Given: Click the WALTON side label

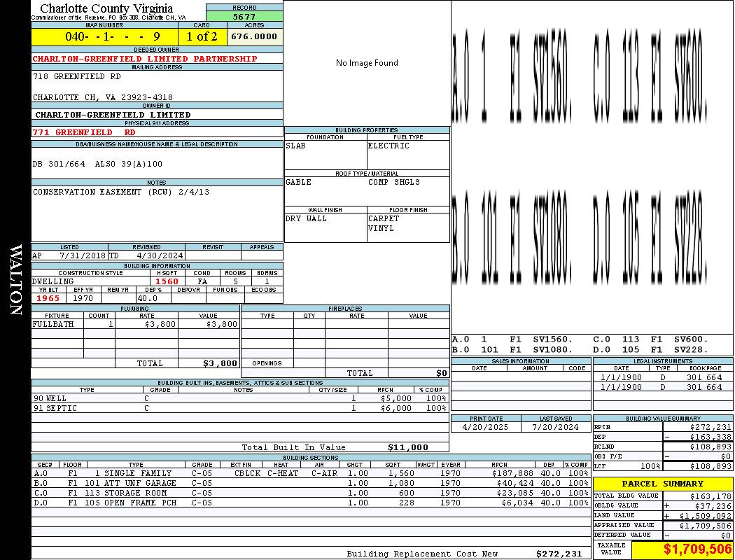Looking at the screenshot, I should click(x=16, y=279).
